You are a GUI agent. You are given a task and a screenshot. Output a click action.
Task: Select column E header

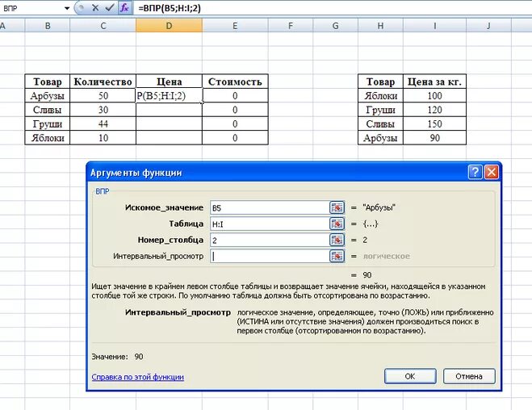pos(235,26)
